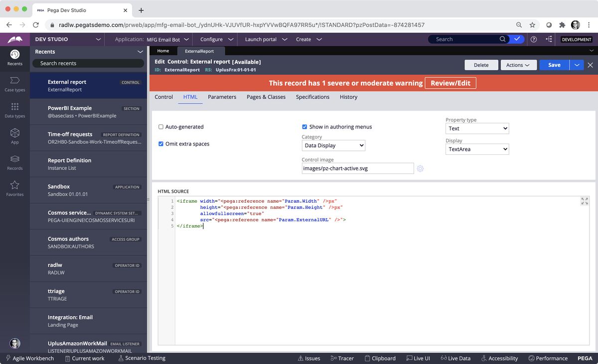Click the search magnifier icon
The width and height of the screenshot is (598, 364).
pos(503,39)
